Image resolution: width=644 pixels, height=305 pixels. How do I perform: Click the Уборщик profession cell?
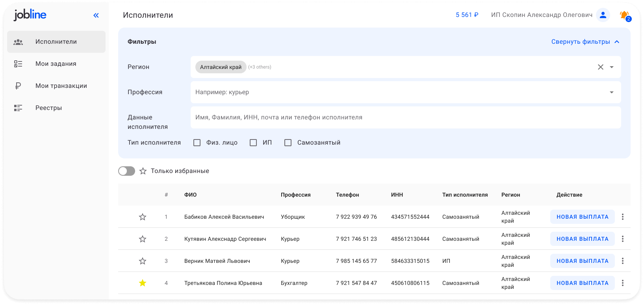pos(293,217)
